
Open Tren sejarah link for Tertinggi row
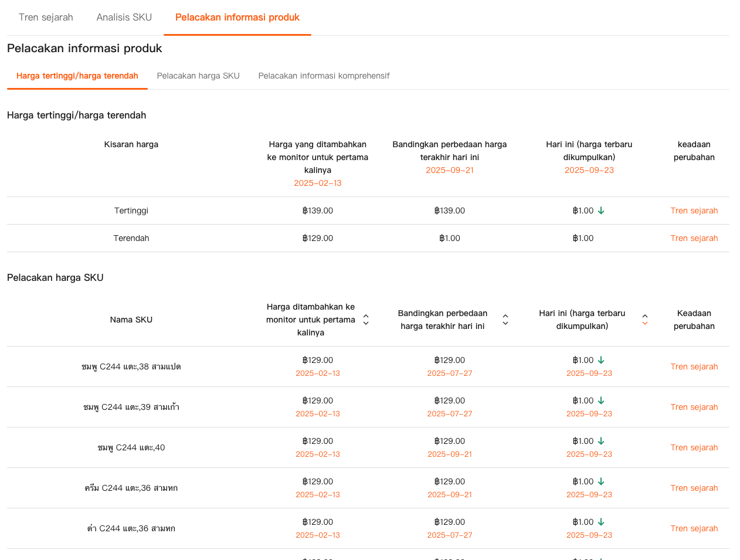point(694,211)
